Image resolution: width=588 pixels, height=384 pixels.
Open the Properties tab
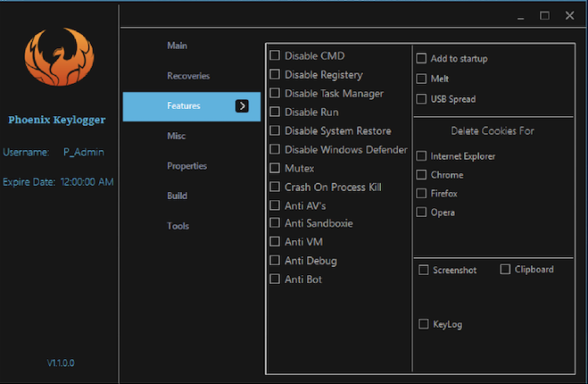186,166
